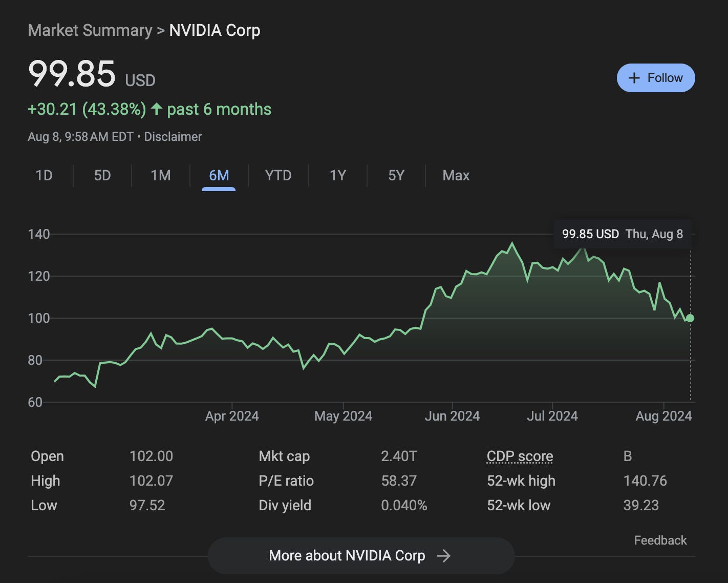
Task: Click the Aug 8, 9:58 AM EDT timestamp
Action: (80, 137)
